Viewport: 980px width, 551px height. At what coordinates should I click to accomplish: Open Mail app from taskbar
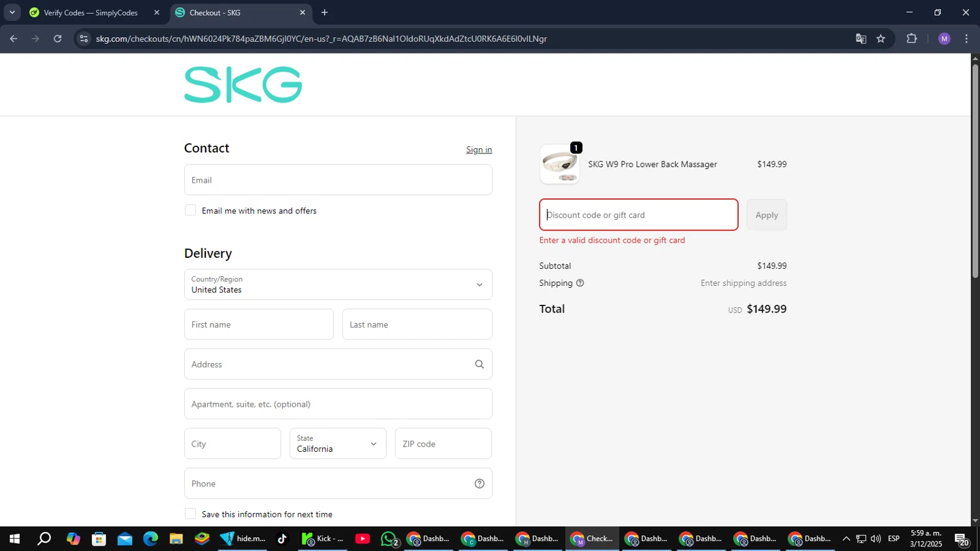(x=125, y=539)
